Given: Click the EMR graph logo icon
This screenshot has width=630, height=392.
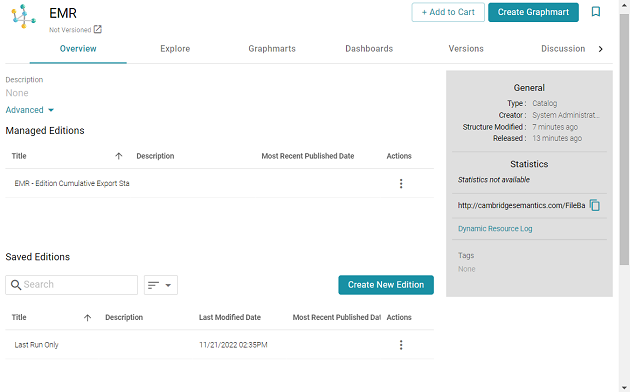Looking at the screenshot, I should [23, 16].
